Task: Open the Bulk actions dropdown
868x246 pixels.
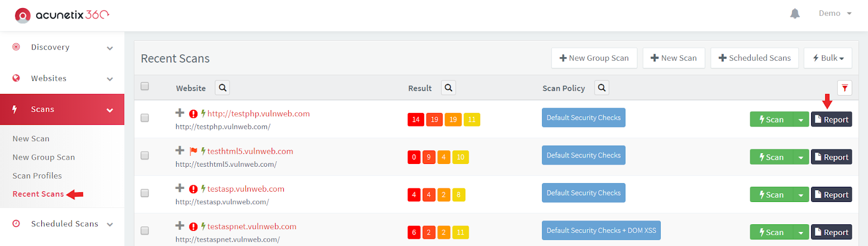Action: click(x=828, y=58)
